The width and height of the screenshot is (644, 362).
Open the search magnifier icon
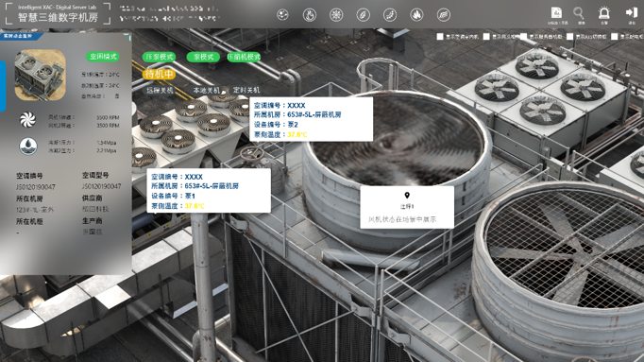coord(578,13)
